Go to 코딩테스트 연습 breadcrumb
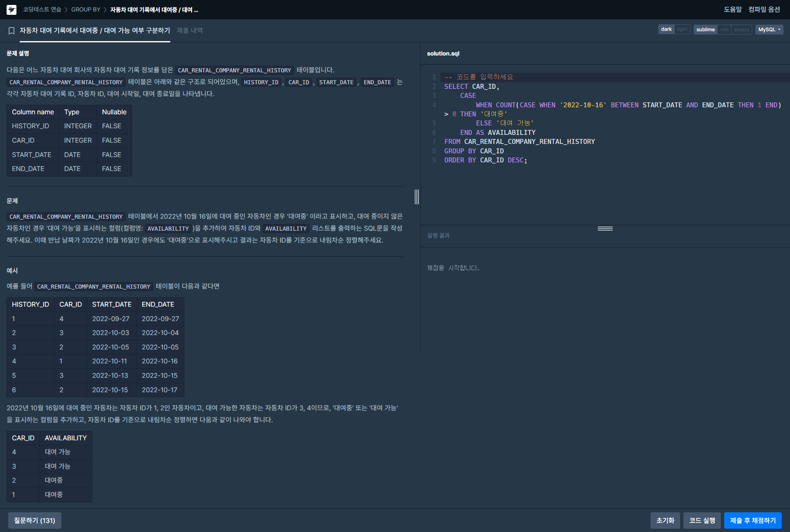The height and width of the screenshot is (532, 790). (x=42, y=9)
